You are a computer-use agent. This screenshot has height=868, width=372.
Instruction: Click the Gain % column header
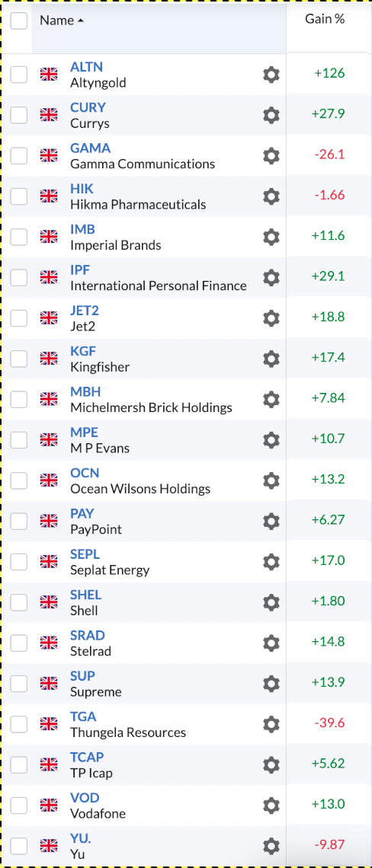coord(325,19)
